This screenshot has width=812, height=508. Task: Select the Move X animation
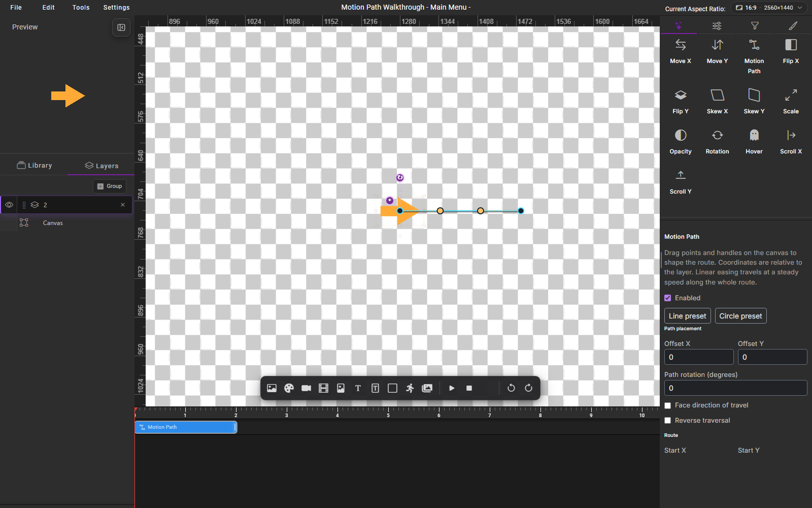pos(681,51)
